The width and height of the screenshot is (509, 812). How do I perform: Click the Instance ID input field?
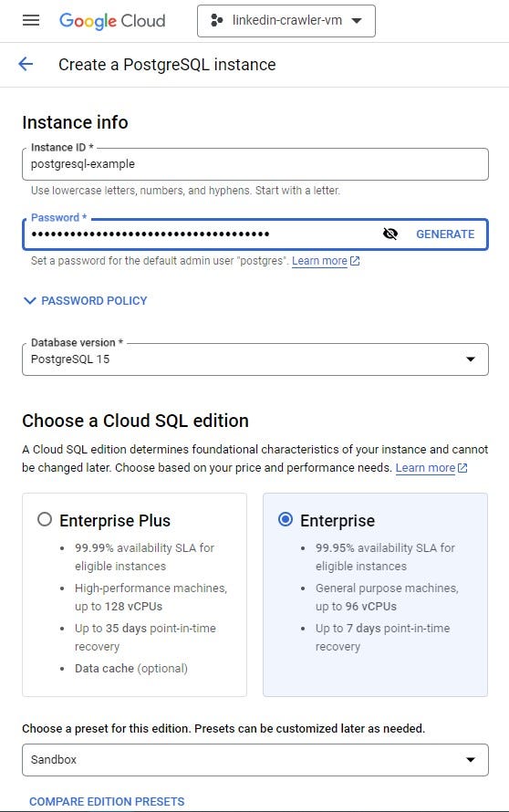tap(255, 164)
